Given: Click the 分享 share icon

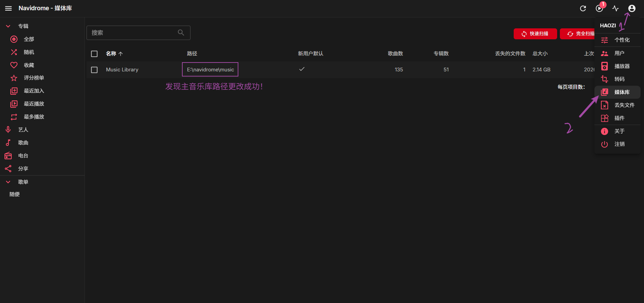Looking at the screenshot, I should pyautogui.click(x=8, y=169).
